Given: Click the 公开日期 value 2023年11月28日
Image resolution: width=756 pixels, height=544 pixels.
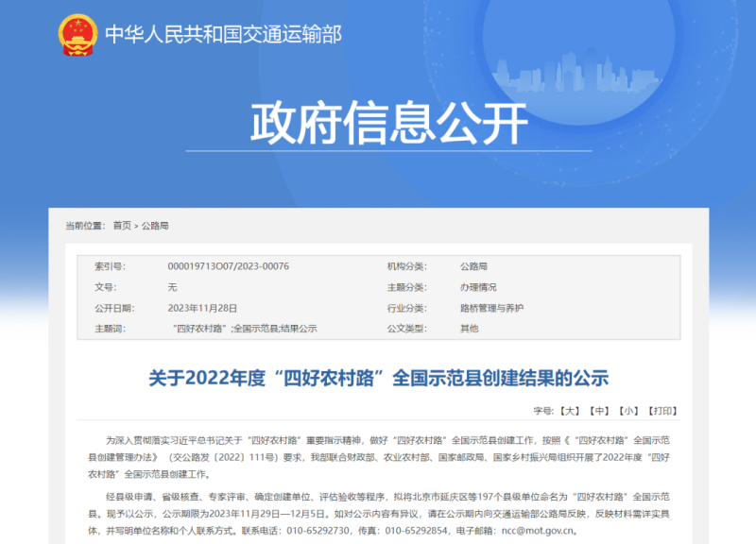Looking at the screenshot, I should [x=202, y=309].
